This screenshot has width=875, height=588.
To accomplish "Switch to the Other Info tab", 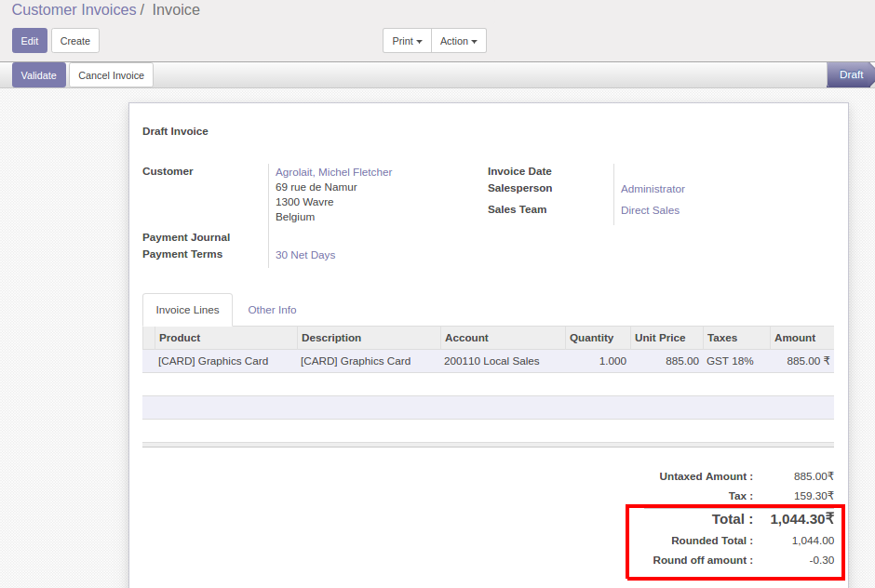I will (x=272, y=310).
